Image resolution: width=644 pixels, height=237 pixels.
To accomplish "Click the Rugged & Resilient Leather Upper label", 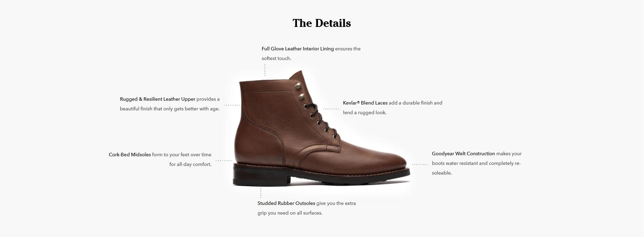I will click(x=157, y=99).
